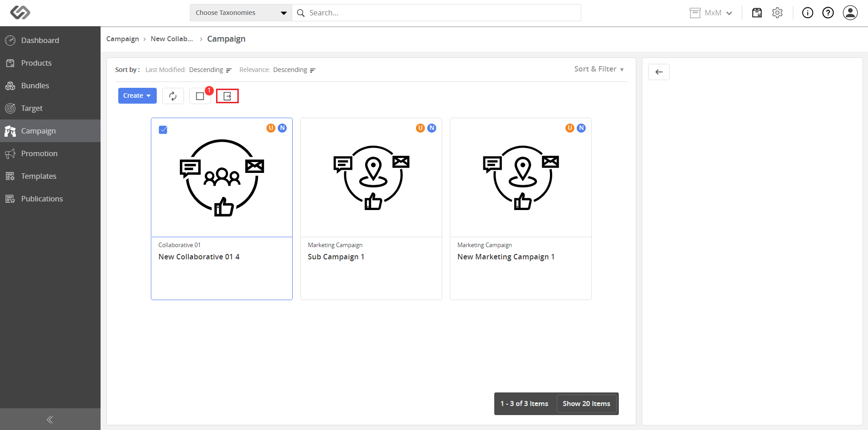The width and height of the screenshot is (868, 430).
Task: Click the back arrow in right panel
Action: pos(659,72)
